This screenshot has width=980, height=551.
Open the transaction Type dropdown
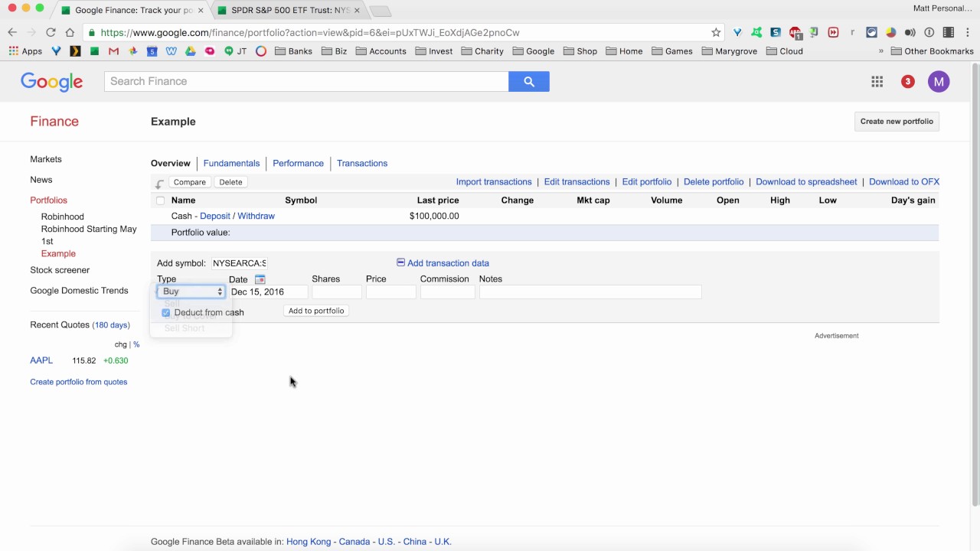(x=191, y=292)
